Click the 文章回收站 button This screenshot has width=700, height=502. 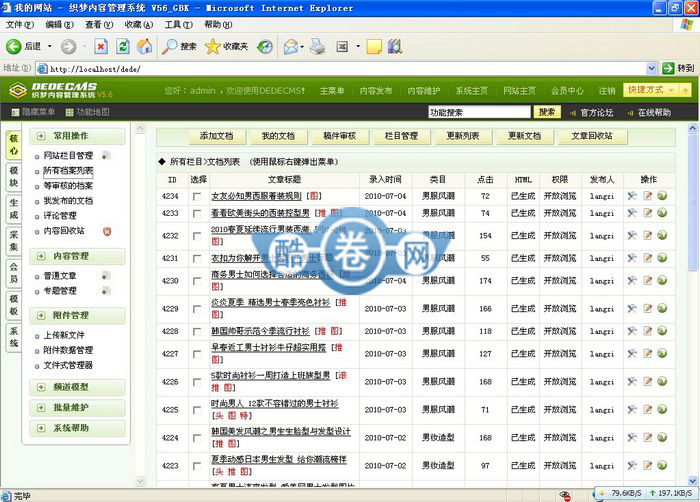click(592, 136)
